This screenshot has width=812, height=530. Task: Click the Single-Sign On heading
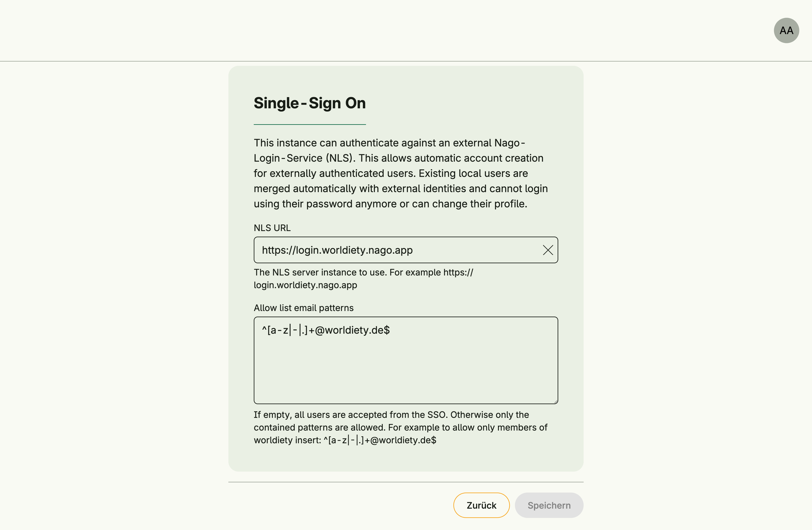(x=309, y=103)
